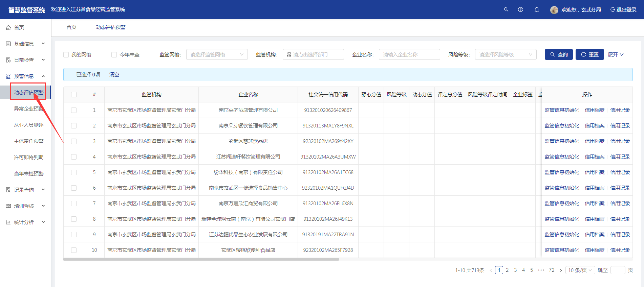The height and width of the screenshot is (287, 644).
Task: Select 异常企业预警 in the sidebar
Action: pyautogui.click(x=28, y=109)
